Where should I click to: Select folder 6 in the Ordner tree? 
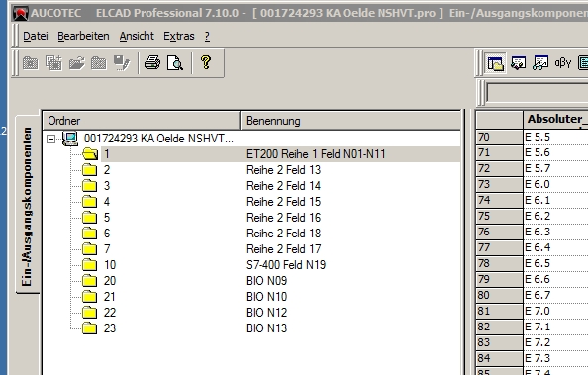point(107,234)
